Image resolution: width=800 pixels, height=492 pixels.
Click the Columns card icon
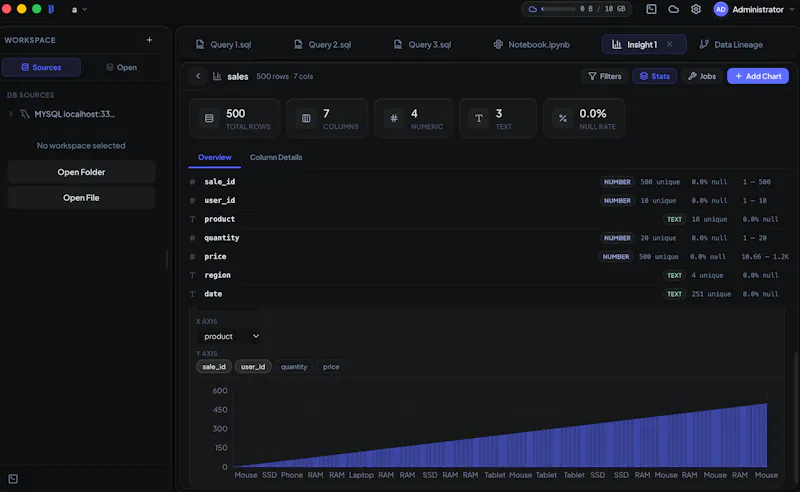[306, 118]
